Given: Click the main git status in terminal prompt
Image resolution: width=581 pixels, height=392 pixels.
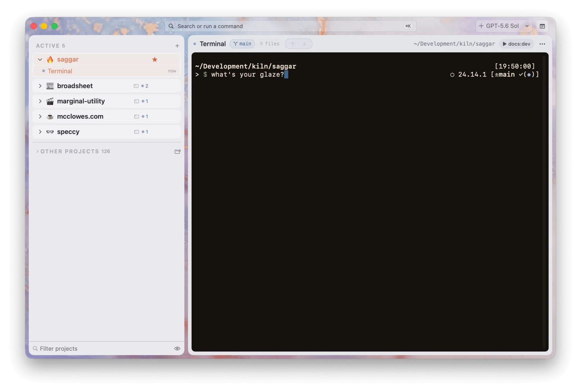Looking at the screenshot, I should coord(515,75).
